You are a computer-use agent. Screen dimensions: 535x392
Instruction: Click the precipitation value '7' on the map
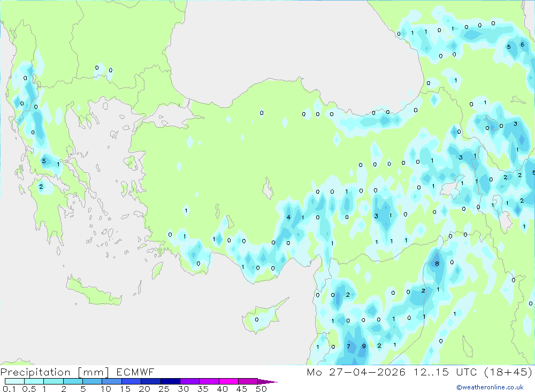coord(348,347)
